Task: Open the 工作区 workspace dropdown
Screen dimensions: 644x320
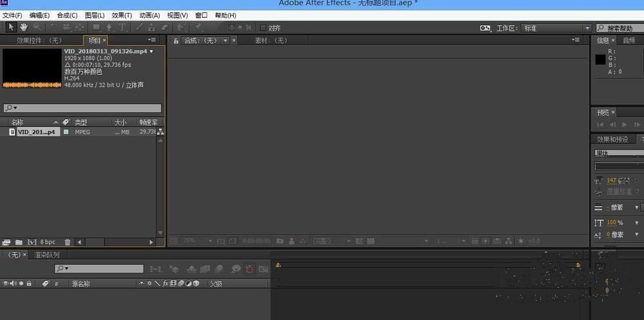Action: [x=556, y=28]
